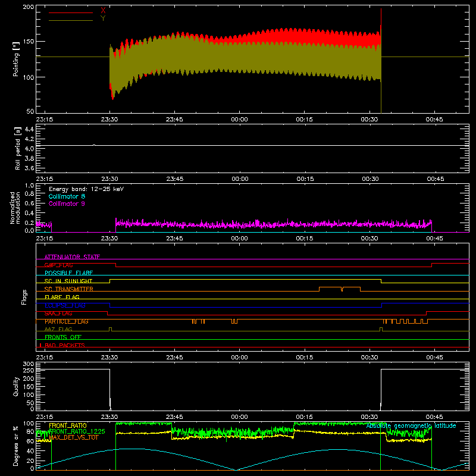Click the Collimator 8 legend label

(67, 196)
